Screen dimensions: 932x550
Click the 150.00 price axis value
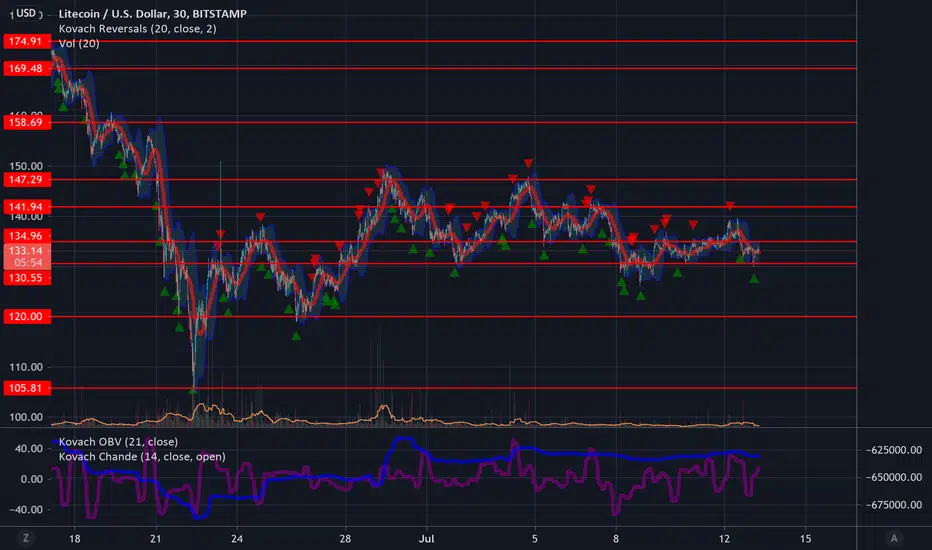[x=26, y=166]
